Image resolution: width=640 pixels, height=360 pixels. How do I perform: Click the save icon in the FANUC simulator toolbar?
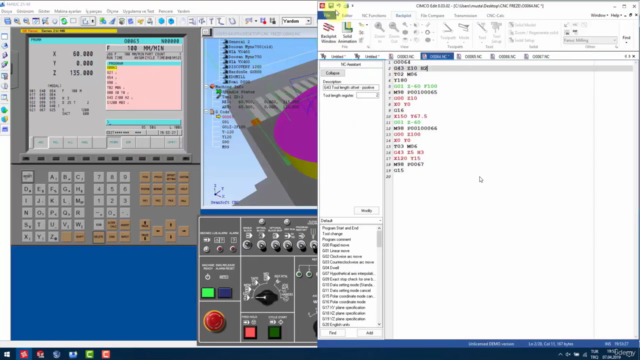(x=7, y=21)
